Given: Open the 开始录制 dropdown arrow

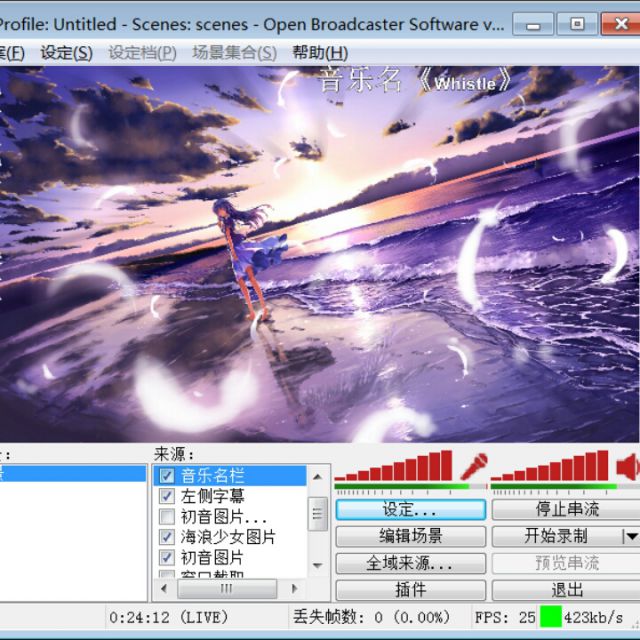Looking at the screenshot, I should (631, 536).
